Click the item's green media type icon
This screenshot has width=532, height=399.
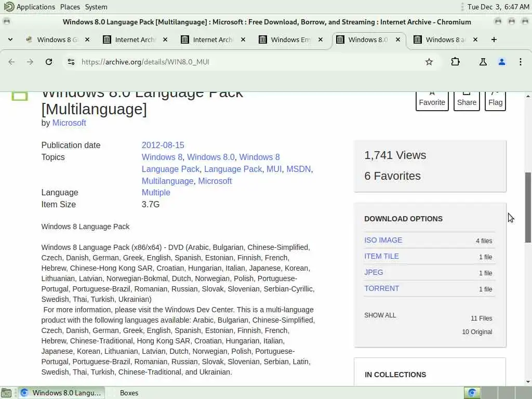coord(20,96)
